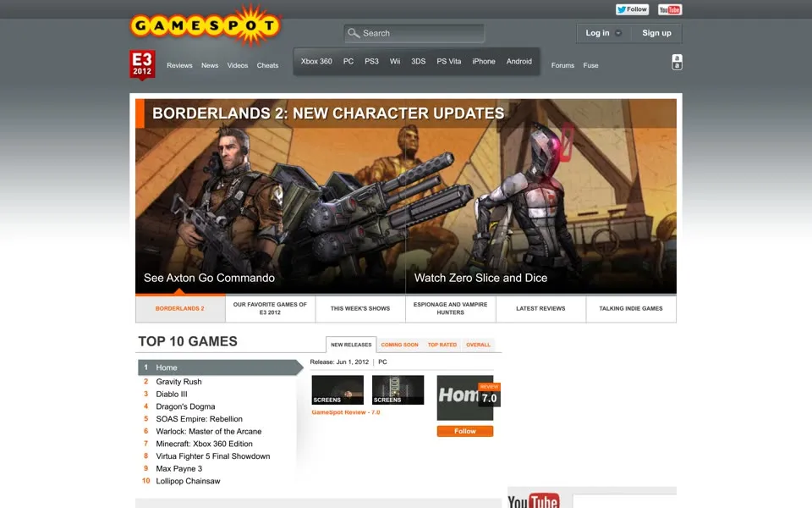Click the search magnifier icon
The image size is (812, 508).
point(354,33)
